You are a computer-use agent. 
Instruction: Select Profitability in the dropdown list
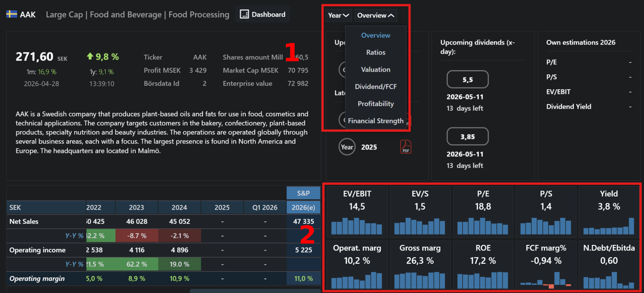coord(376,103)
